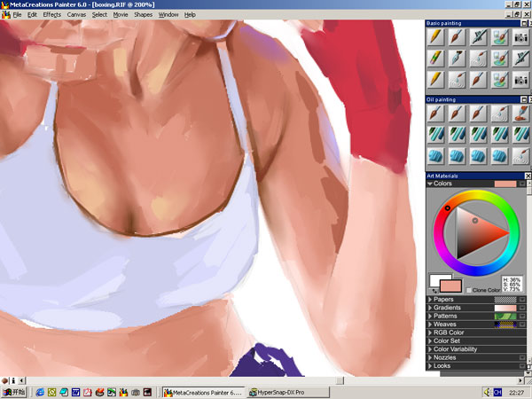Screen dimensions: 532x399
Task: Click the Gradients preview swatch
Action: tap(505, 308)
